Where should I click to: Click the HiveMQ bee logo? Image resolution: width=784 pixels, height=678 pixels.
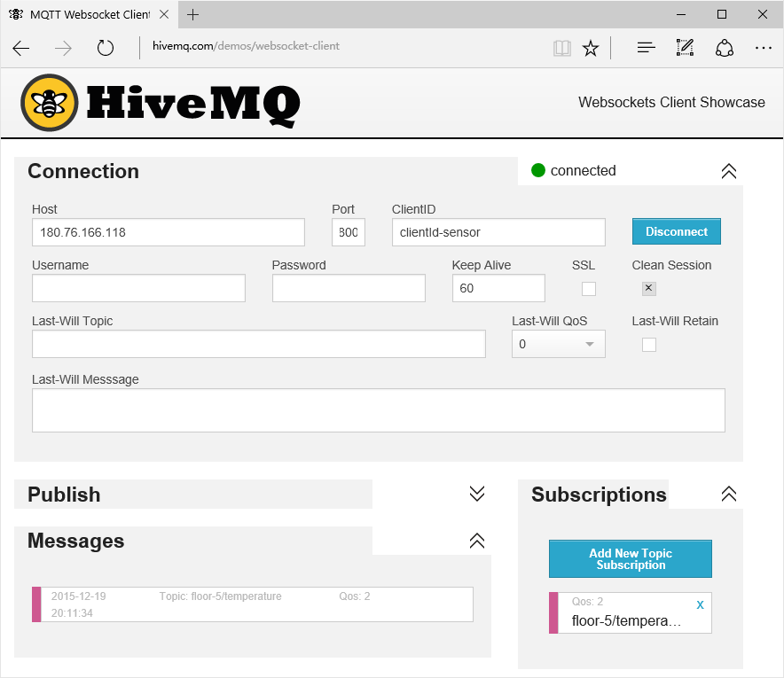coord(50,103)
